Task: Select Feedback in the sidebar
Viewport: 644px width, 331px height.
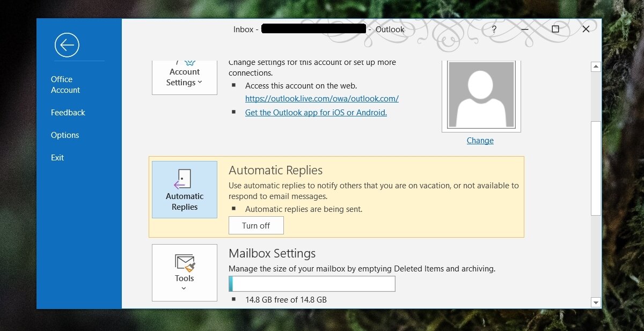Action: click(68, 113)
